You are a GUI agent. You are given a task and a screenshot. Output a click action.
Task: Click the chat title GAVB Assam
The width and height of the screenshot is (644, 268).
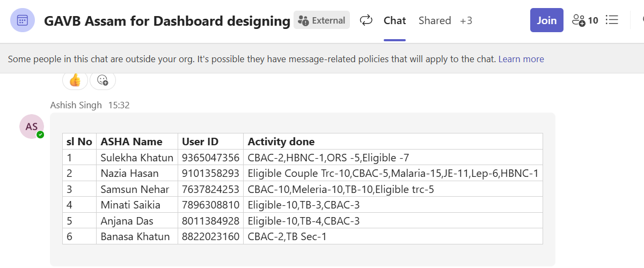(167, 21)
